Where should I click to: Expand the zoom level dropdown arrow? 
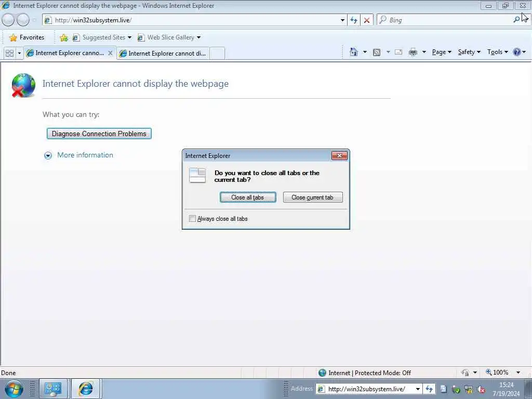(518, 373)
